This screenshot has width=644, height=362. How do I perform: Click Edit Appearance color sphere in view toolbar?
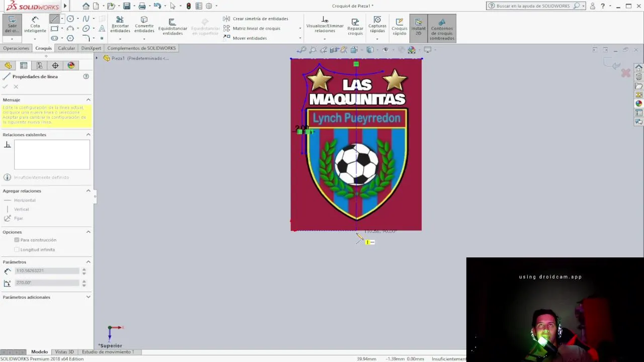pyautogui.click(x=412, y=50)
